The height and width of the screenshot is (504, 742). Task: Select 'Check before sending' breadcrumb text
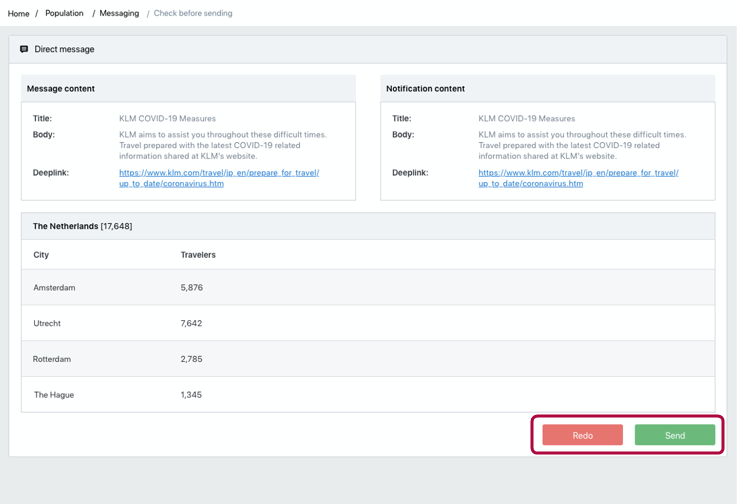coord(193,13)
